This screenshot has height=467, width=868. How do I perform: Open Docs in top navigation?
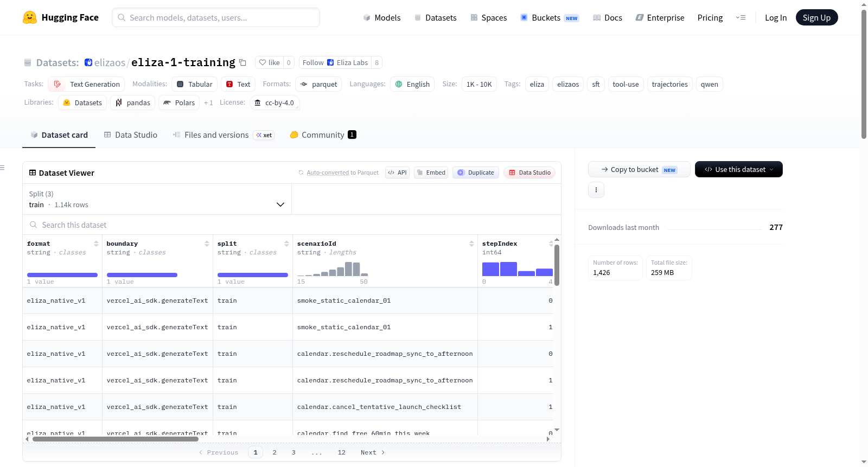[x=607, y=17]
